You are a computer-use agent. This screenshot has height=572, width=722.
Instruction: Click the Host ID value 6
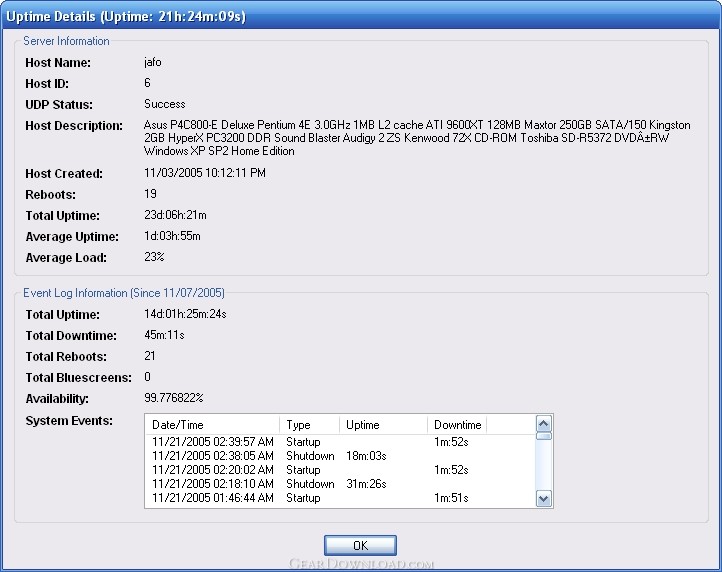coord(147,83)
